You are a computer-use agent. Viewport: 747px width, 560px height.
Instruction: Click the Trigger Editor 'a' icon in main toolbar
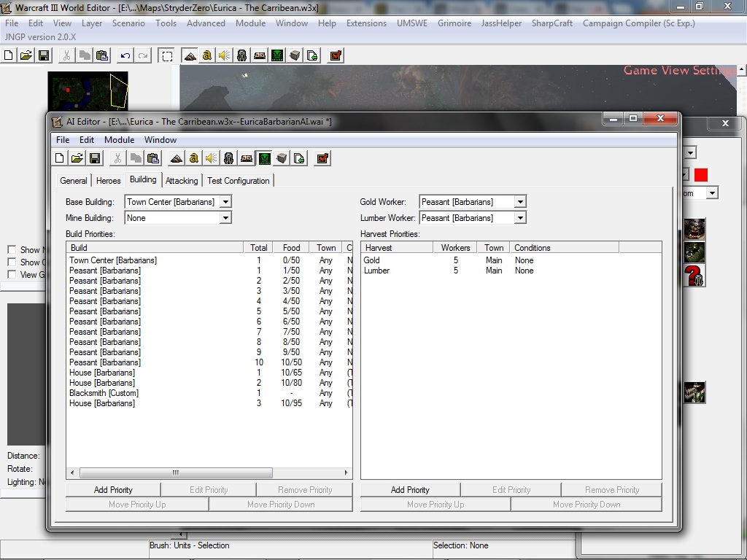click(206, 55)
